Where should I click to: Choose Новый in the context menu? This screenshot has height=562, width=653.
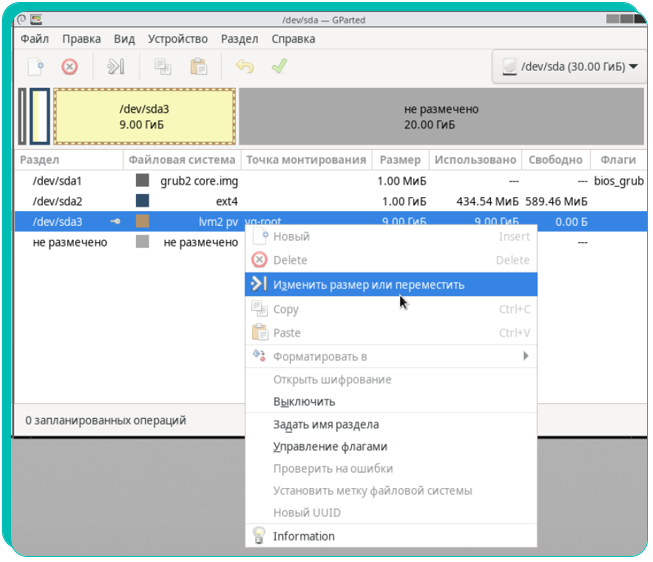tap(391, 237)
